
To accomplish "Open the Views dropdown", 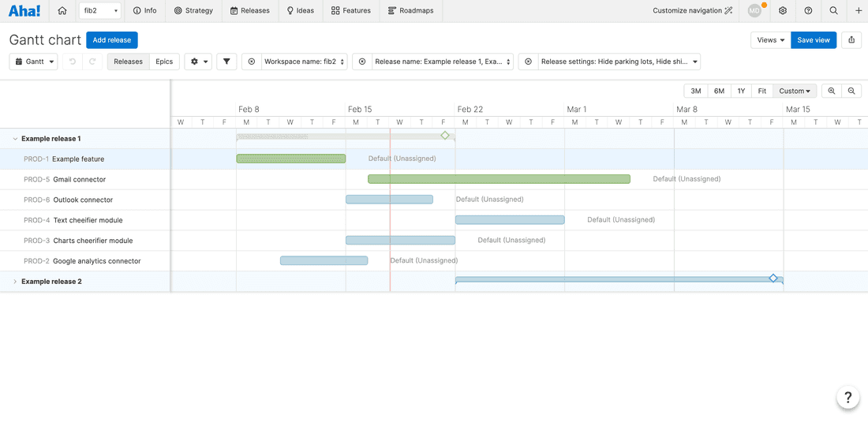I will [771, 39].
